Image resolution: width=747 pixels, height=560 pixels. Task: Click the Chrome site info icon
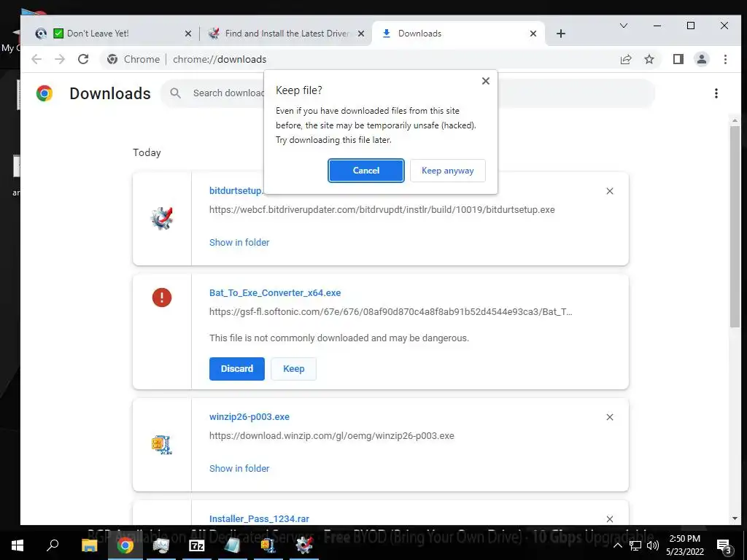pyautogui.click(x=112, y=59)
